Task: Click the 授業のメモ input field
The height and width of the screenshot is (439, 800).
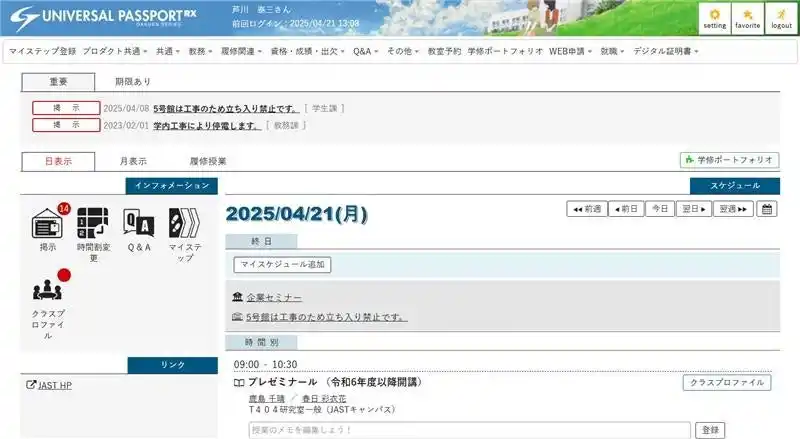Action: pyautogui.click(x=469, y=429)
